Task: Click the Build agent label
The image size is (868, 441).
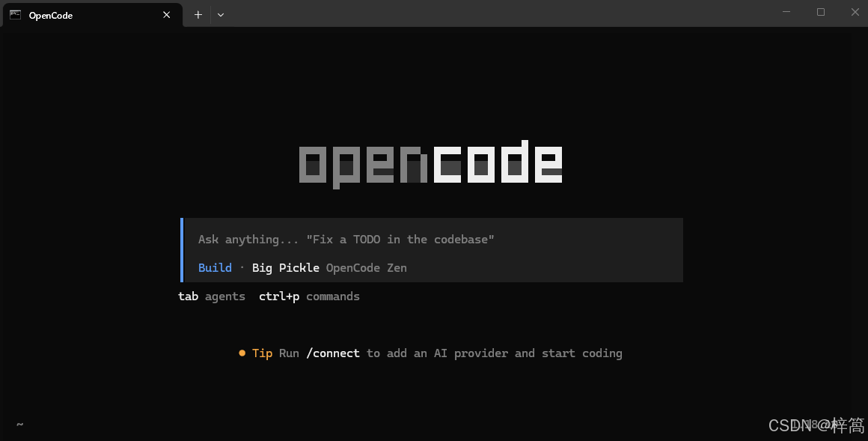Action: pos(215,267)
